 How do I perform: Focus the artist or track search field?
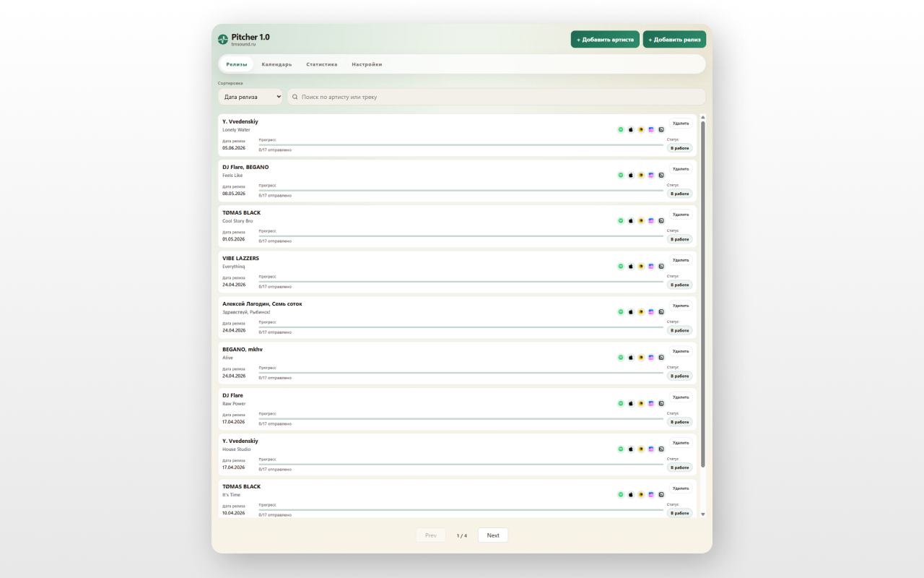pyautogui.click(x=497, y=97)
